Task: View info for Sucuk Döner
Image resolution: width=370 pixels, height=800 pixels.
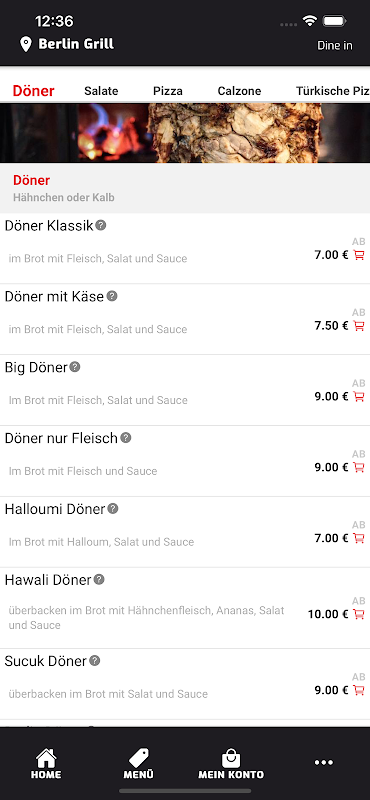Action: 94,661
